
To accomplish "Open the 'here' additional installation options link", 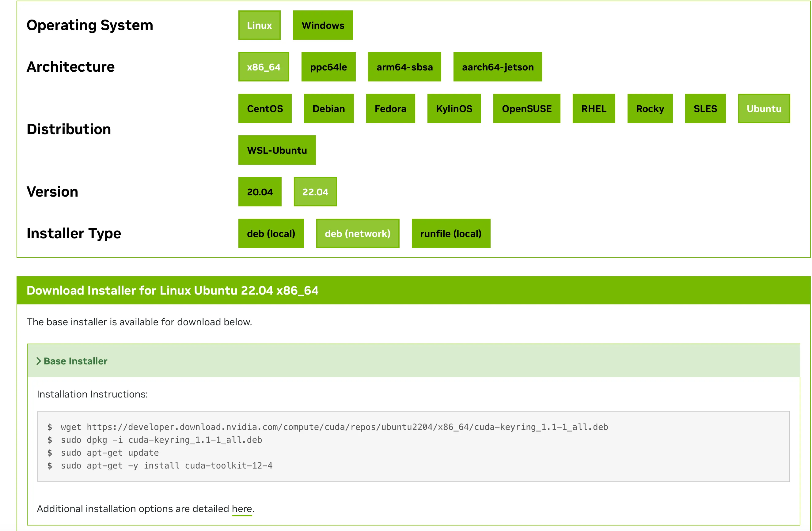I will coord(241,508).
